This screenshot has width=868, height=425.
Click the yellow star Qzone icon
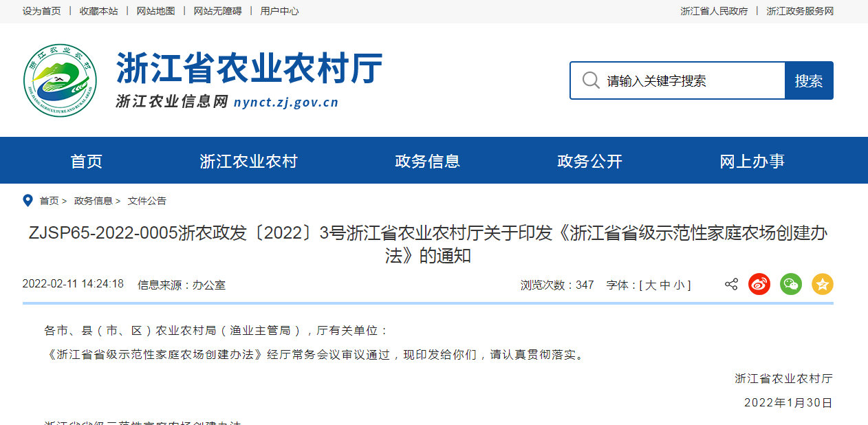click(822, 284)
